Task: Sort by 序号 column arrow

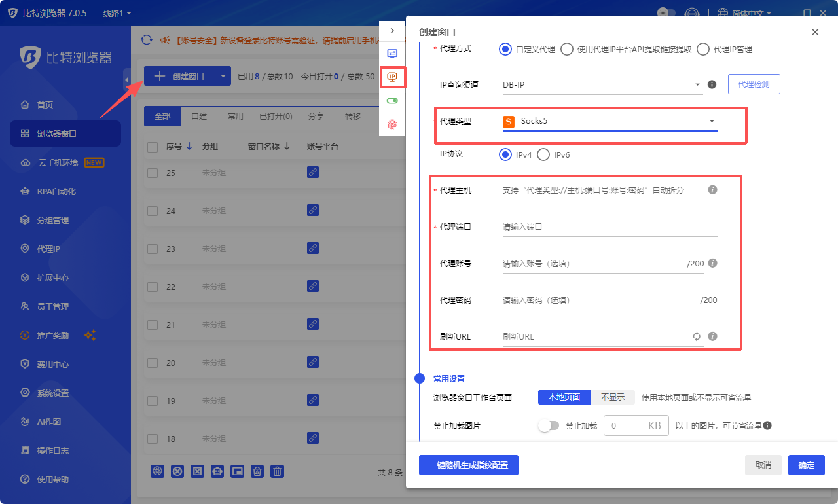Action: pos(189,147)
